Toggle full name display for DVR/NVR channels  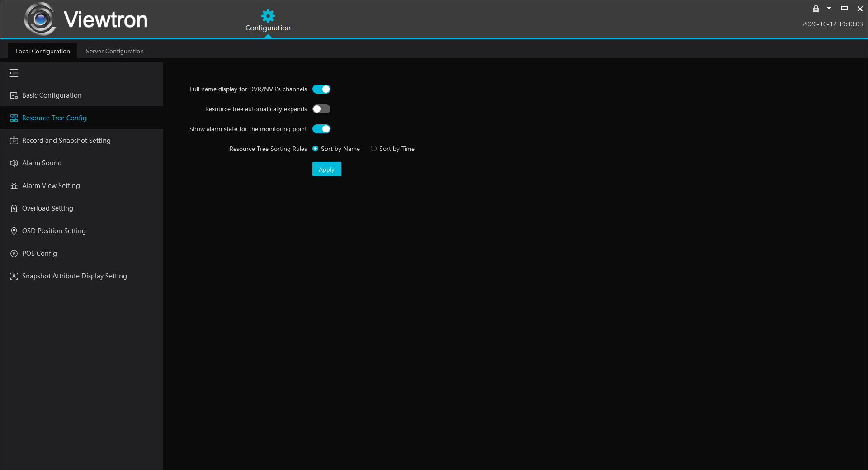click(x=321, y=89)
